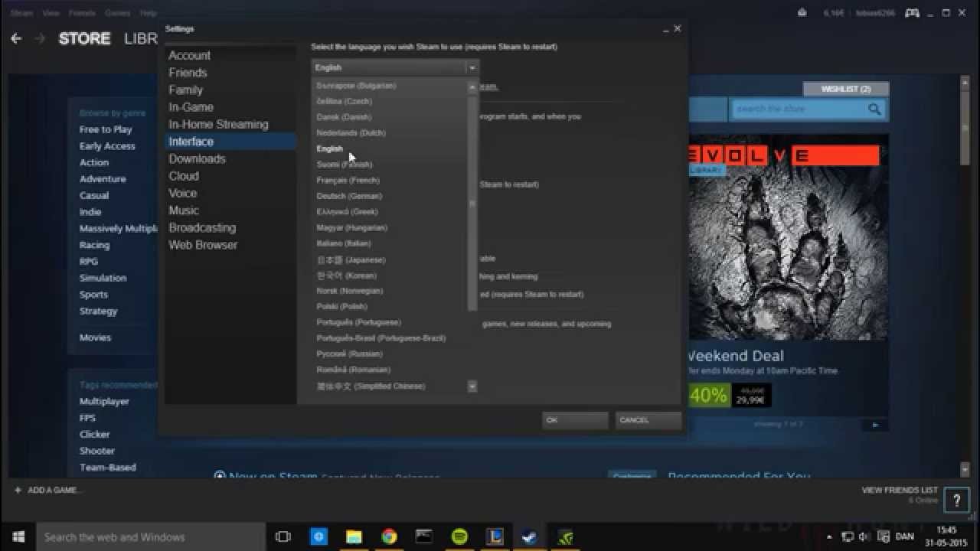The width and height of the screenshot is (980, 551).
Task: Click OK in the Settings dialog
Action: click(575, 420)
